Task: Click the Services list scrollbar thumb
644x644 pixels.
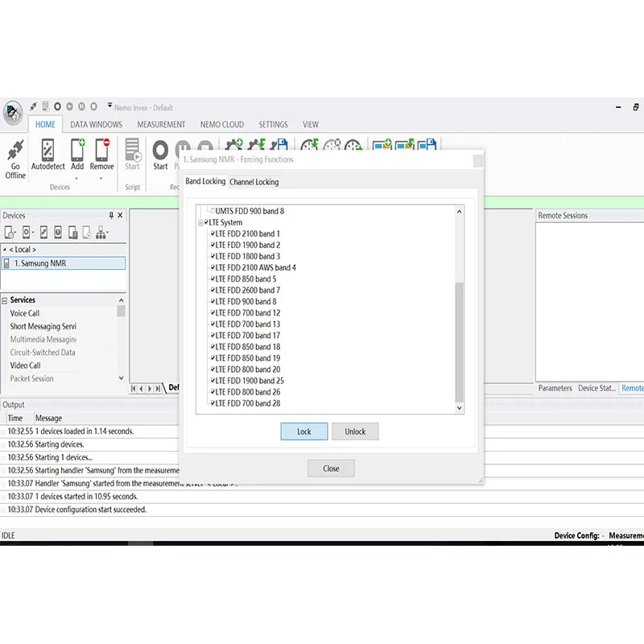Action: [122, 311]
